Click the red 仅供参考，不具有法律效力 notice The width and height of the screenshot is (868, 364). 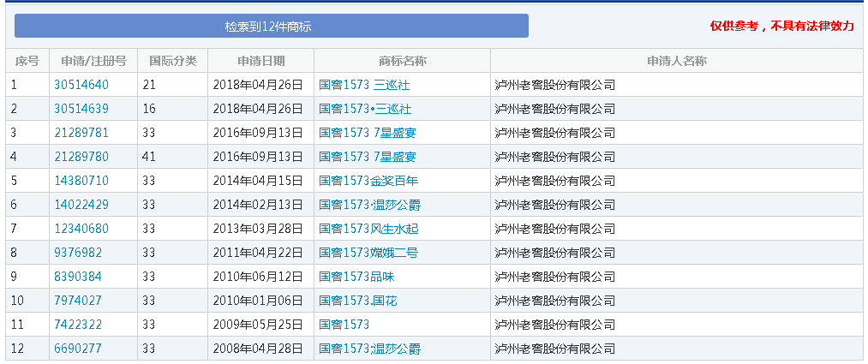click(x=782, y=26)
